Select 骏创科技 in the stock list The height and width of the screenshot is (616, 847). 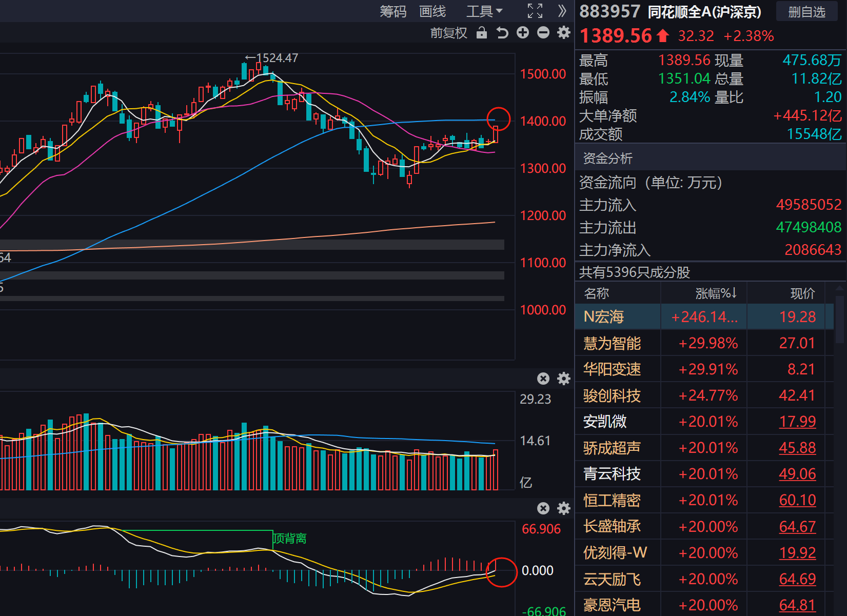click(612, 395)
